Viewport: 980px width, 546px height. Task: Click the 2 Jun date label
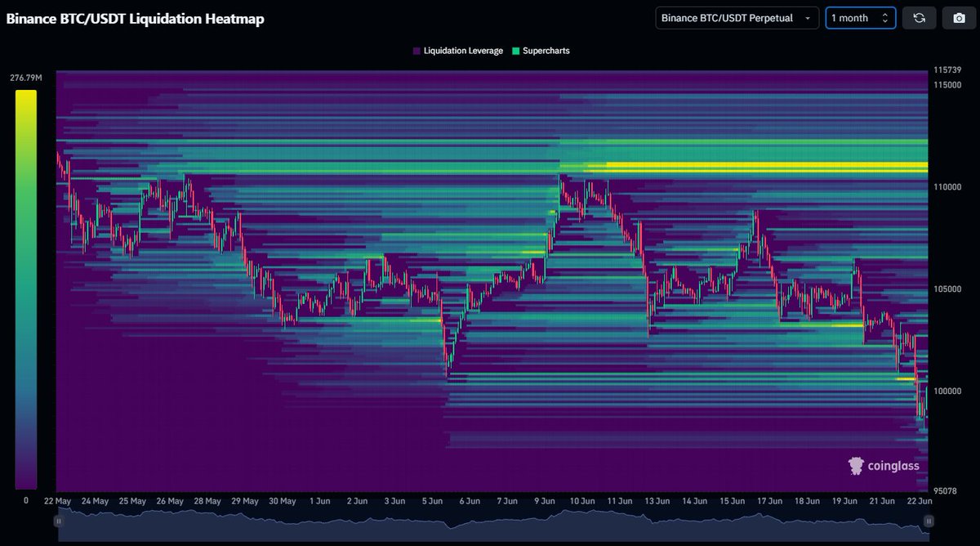click(x=358, y=501)
